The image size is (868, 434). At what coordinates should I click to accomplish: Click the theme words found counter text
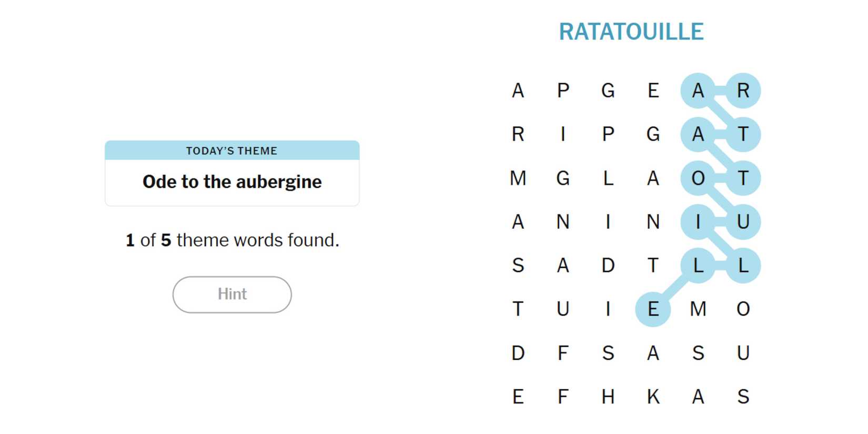click(232, 240)
